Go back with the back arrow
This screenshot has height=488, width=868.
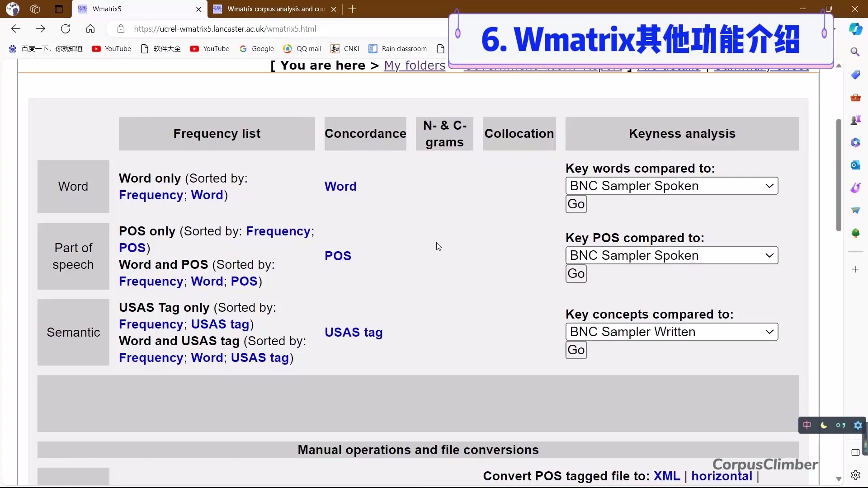point(16,29)
